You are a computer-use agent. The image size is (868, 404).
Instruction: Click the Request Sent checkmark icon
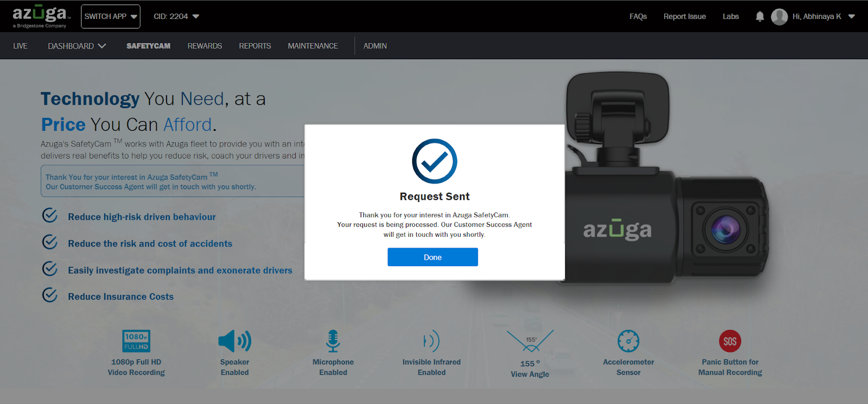[x=435, y=161]
